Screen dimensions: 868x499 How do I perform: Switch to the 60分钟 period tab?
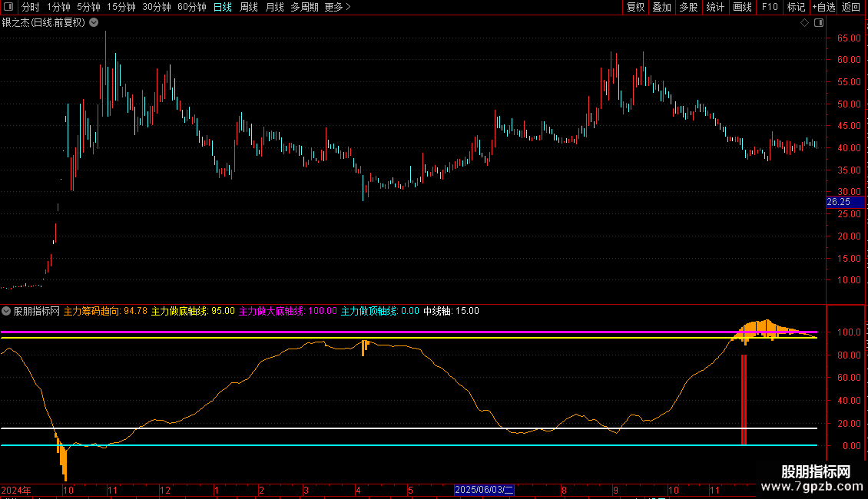coord(191,7)
